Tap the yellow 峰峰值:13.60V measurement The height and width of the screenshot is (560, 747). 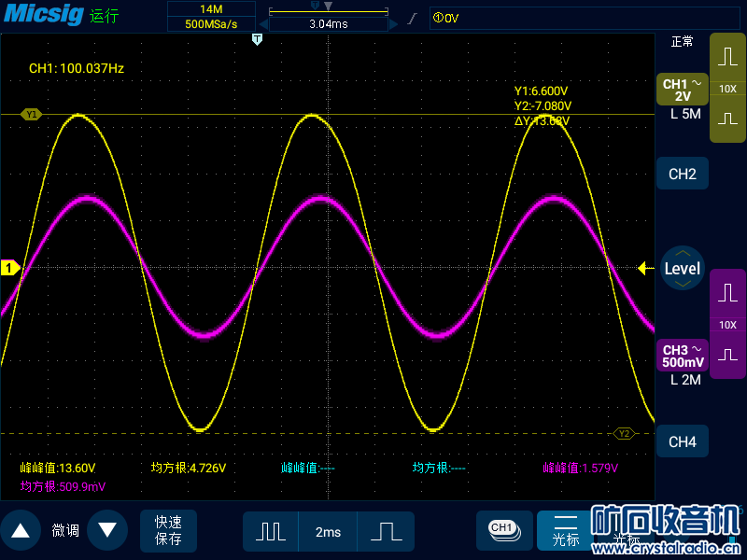(58, 469)
